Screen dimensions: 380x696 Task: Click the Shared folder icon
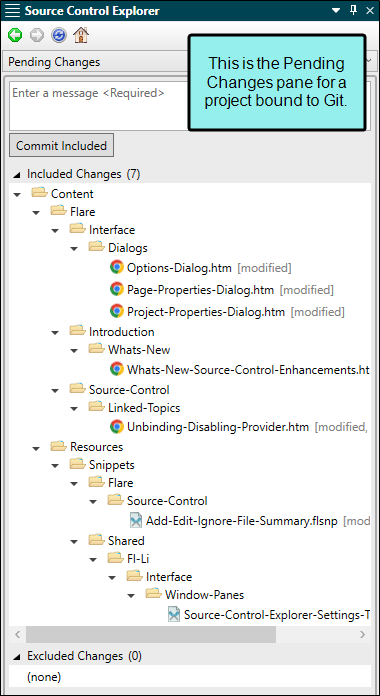pyautogui.click(x=96, y=540)
